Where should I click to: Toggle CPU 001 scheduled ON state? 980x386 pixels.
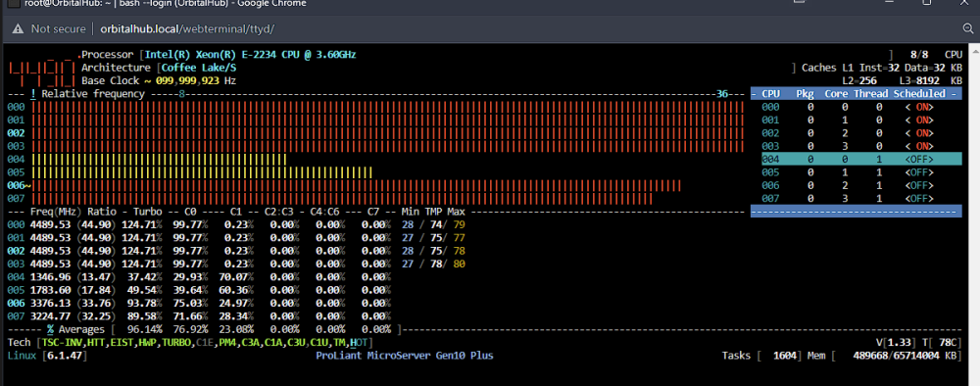(x=919, y=120)
